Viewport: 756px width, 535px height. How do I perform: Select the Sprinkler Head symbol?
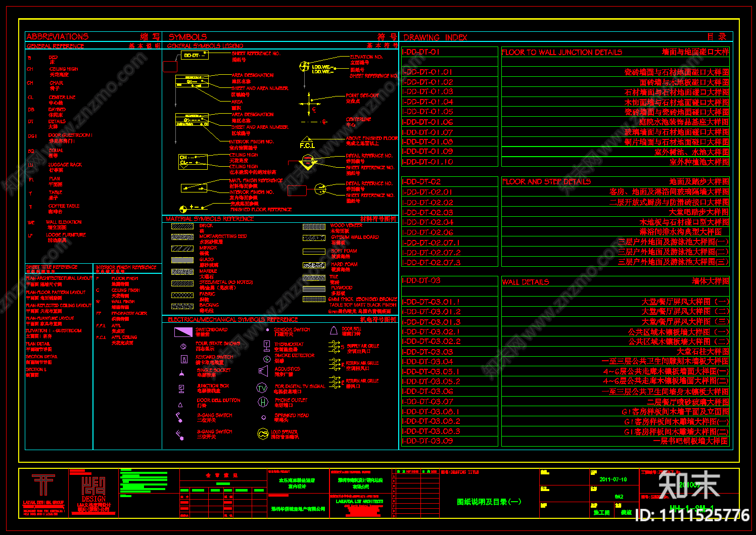tap(263, 417)
